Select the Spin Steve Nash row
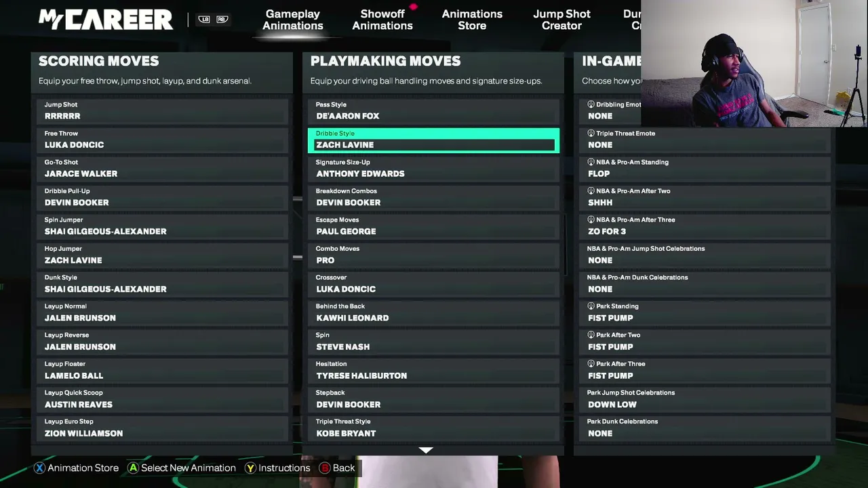 (433, 341)
